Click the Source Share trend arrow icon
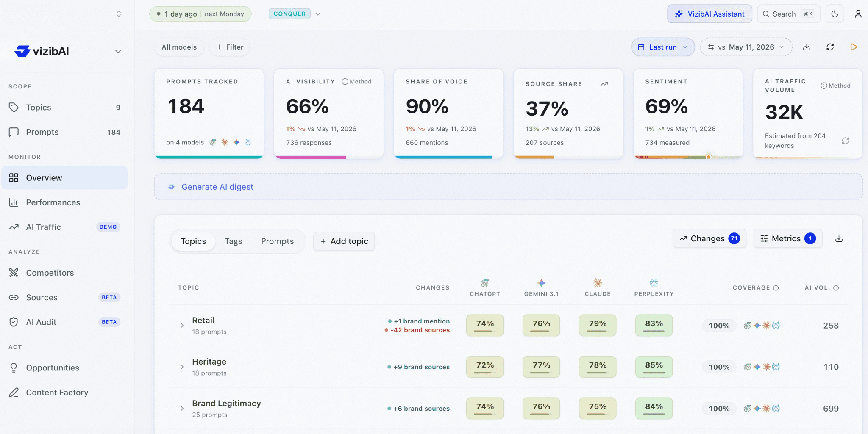 [604, 84]
